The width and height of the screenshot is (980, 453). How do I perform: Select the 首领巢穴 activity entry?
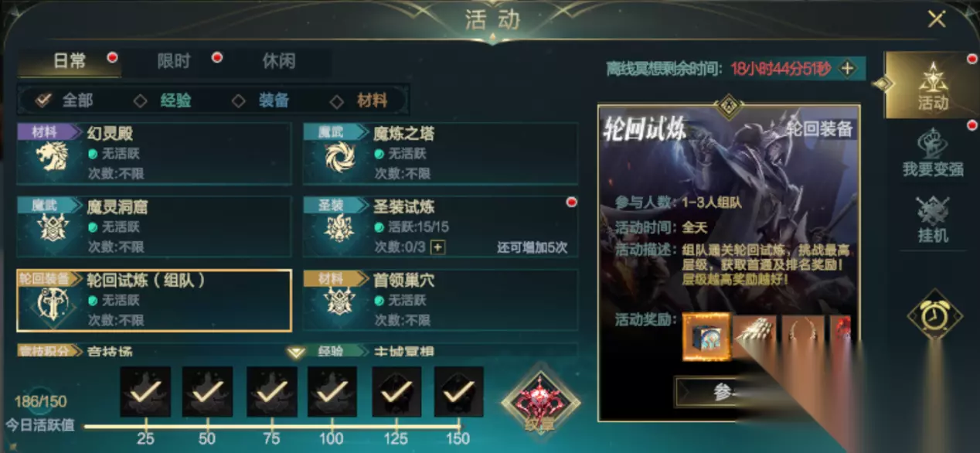point(441,301)
